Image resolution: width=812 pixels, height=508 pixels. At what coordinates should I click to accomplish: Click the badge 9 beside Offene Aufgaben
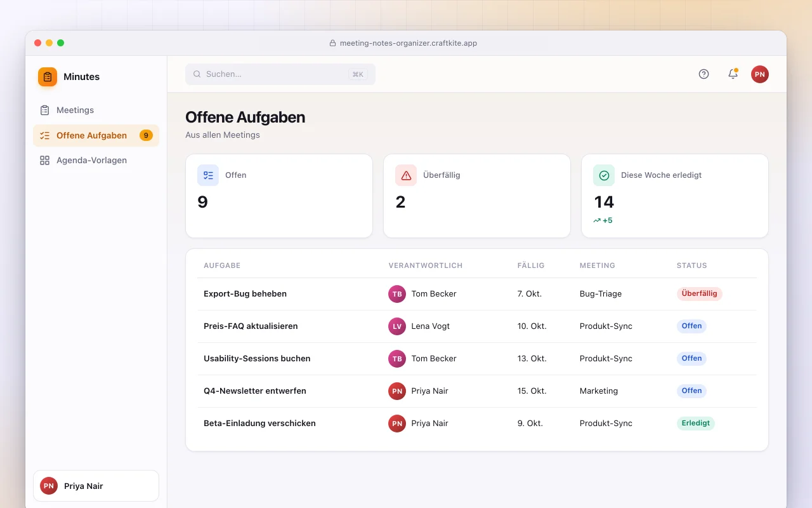tap(146, 135)
